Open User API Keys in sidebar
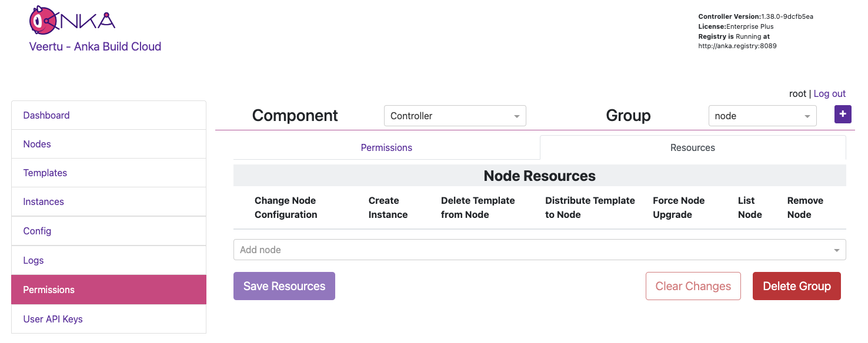 coord(53,319)
